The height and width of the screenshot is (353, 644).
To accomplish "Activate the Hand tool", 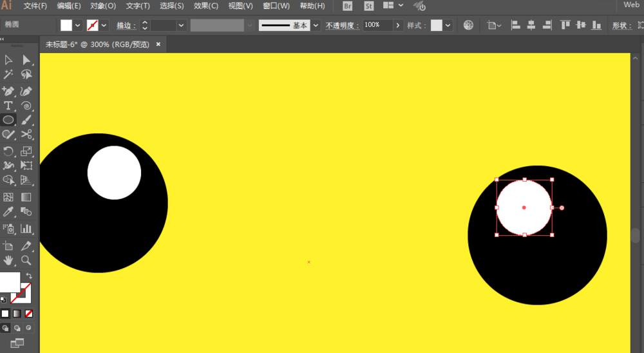I will pyautogui.click(x=8, y=260).
